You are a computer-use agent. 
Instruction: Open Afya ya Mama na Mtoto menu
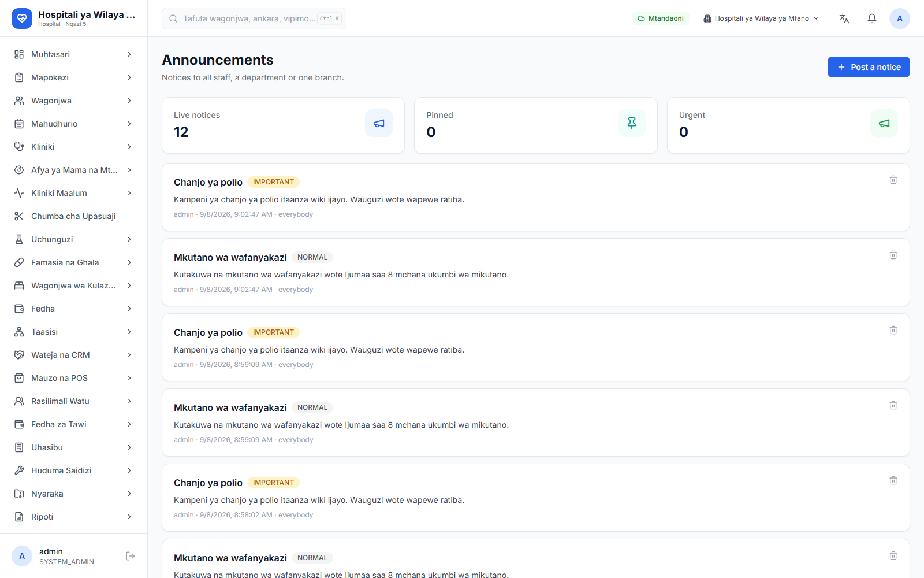[73, 170]
